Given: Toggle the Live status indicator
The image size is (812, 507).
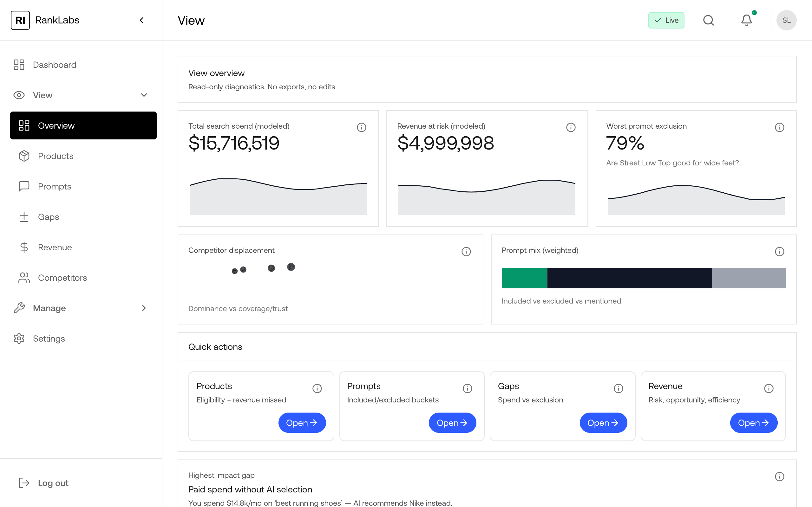Looking at the screenshot, I should click(x=666, y=20).
